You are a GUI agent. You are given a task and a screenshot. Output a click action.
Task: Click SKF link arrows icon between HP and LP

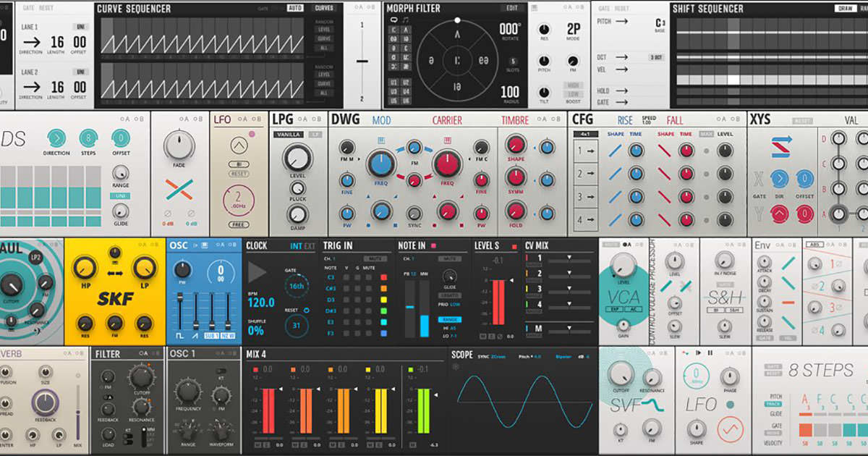click(x=114, y=274)
